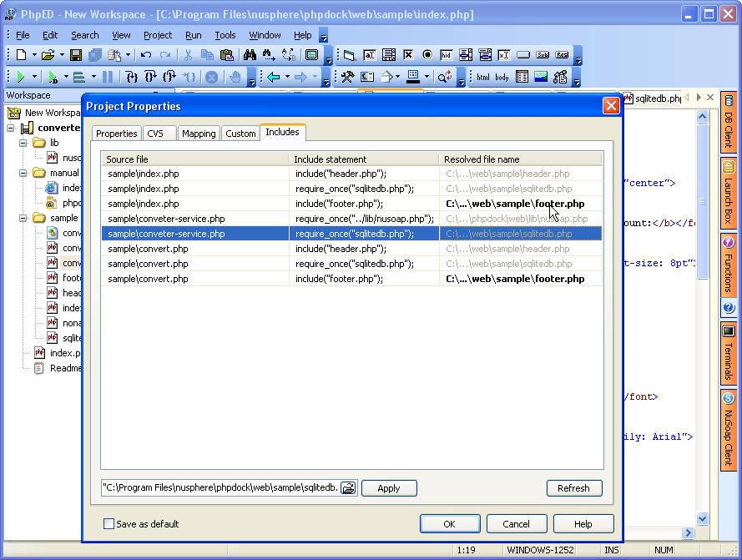Open the Launch Box side panel

[x=729, y=193]
